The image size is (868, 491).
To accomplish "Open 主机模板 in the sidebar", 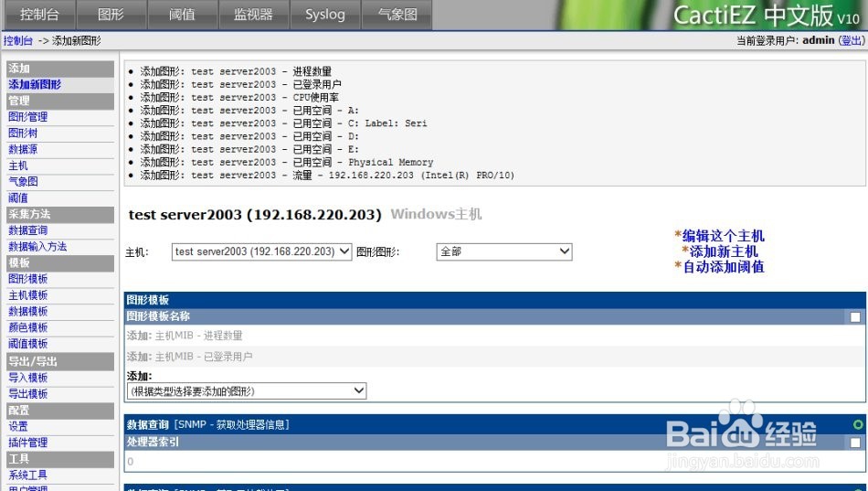I will click(27, 295).
